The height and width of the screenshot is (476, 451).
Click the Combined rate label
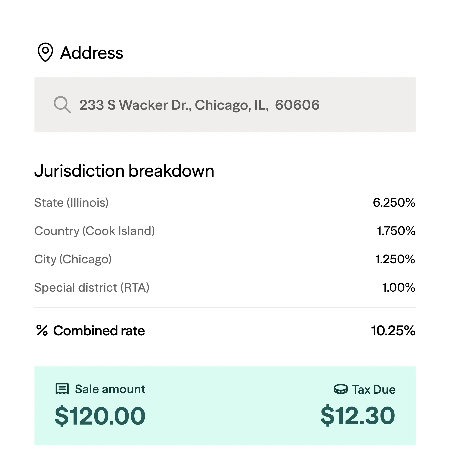click(99, 330)
